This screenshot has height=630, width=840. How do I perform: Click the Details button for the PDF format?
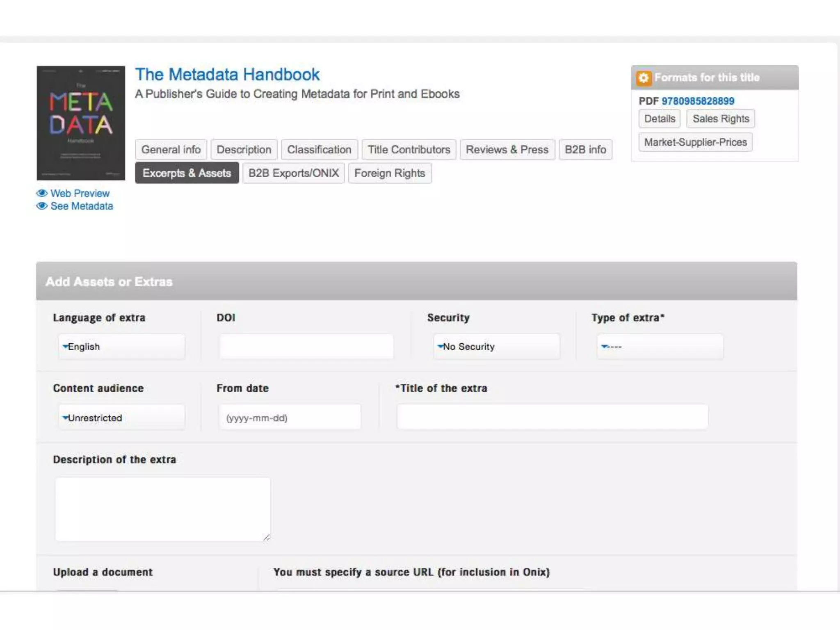pos(660,119)
